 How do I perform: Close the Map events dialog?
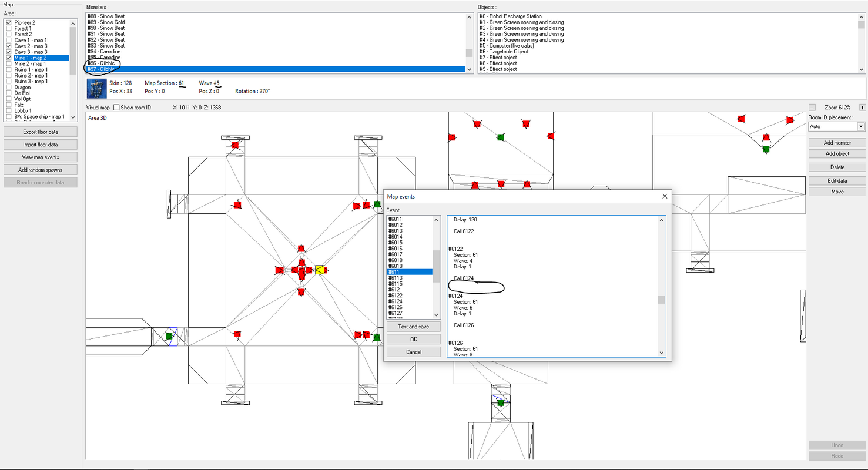665,196
